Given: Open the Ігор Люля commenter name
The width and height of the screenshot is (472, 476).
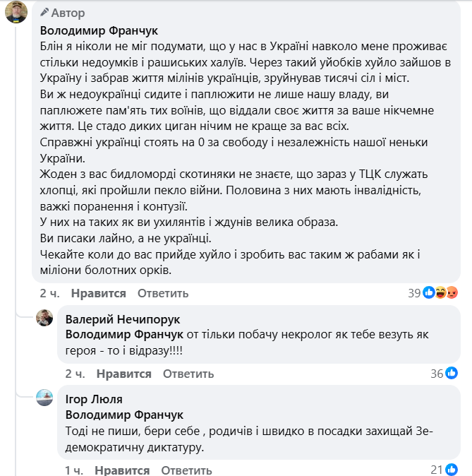Looking at the screenshot, I should 91,400.
